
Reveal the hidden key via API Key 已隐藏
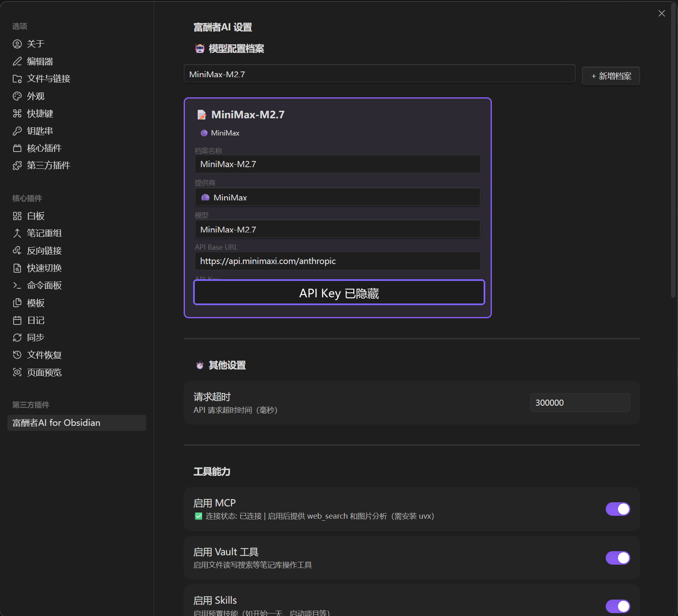pos(339,292)
